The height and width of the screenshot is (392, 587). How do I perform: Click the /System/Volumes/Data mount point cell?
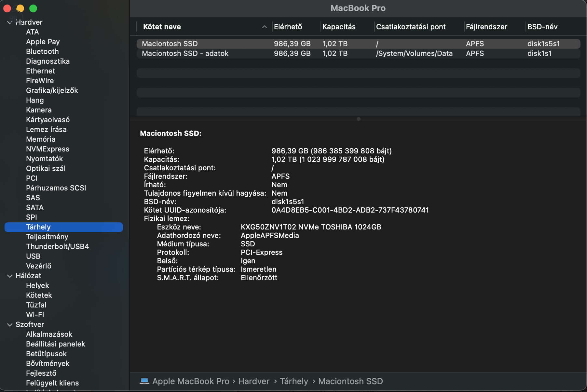coord(414,53)
